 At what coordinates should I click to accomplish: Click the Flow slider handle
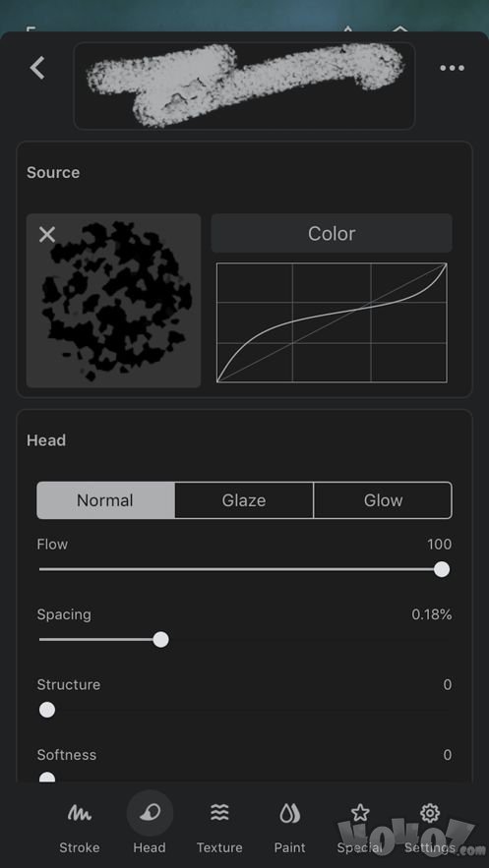coord(442,569)
